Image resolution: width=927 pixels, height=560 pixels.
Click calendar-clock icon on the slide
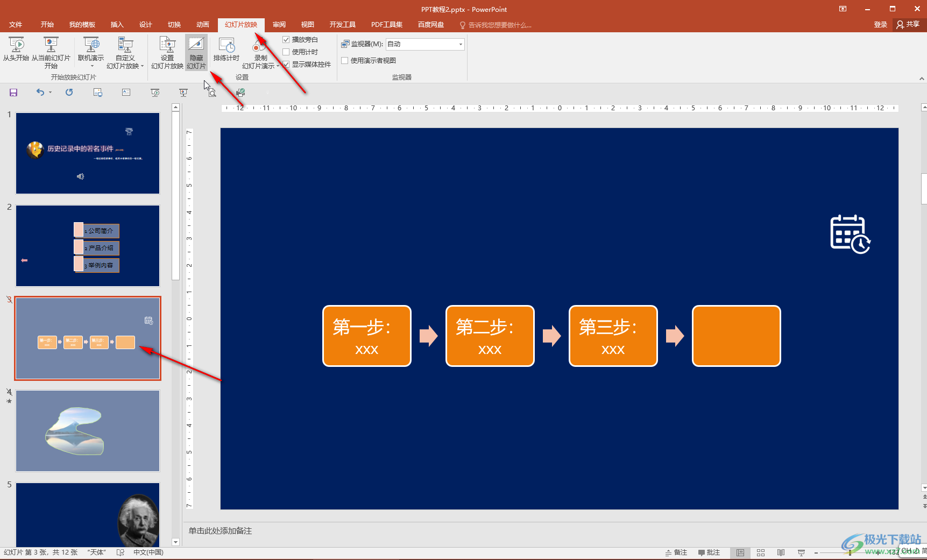point(850,234)
